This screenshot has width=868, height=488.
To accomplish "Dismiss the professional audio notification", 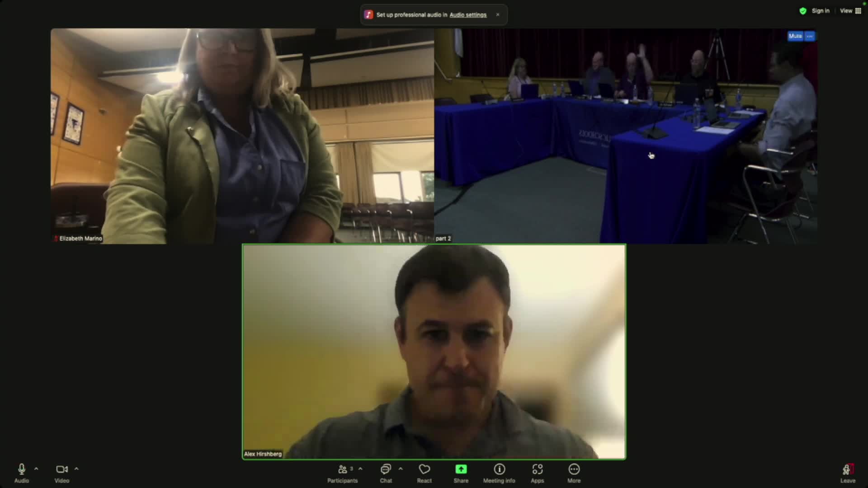I will click(498, 14).
